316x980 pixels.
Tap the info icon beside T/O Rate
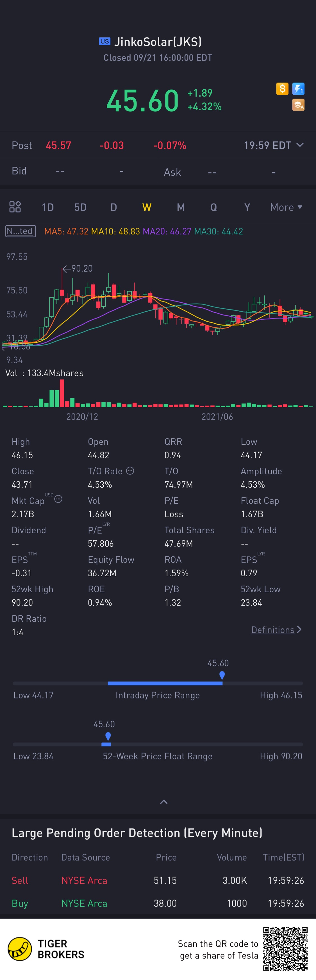[x=130, y=470]
